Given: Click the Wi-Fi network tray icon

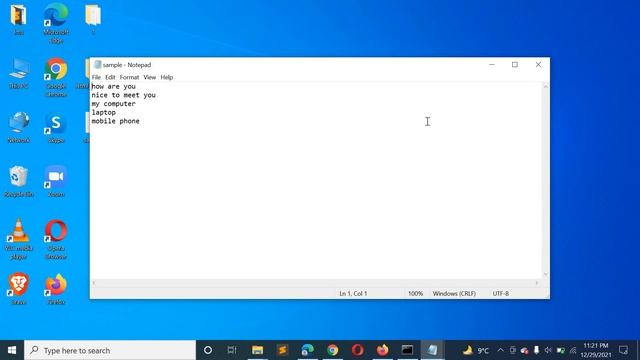Looking at the screenshot, I should [x=573, y=350].
